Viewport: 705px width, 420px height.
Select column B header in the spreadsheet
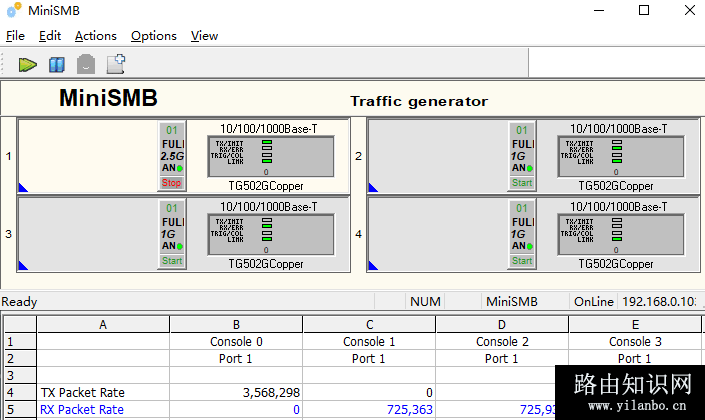[236, 325]
